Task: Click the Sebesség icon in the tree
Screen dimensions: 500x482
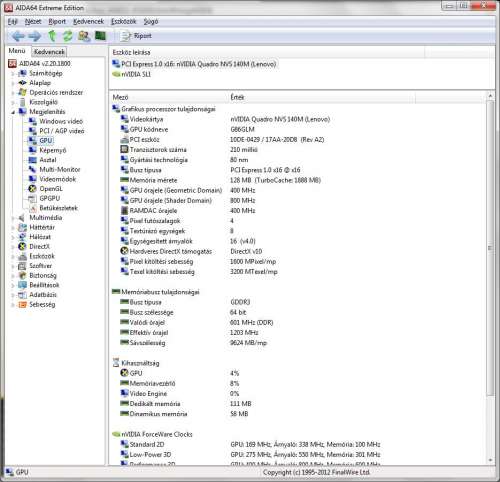Action: (22, 305)
